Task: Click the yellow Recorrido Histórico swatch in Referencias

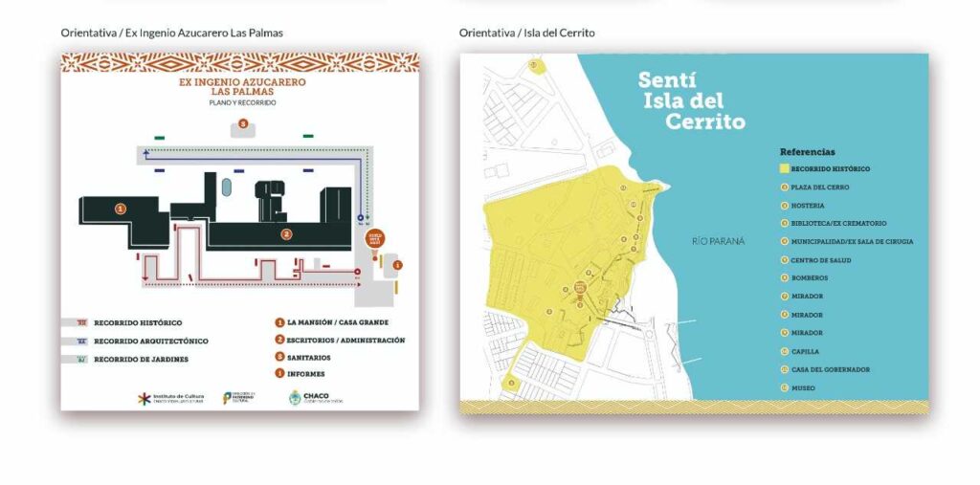Action: coord(785,168)
